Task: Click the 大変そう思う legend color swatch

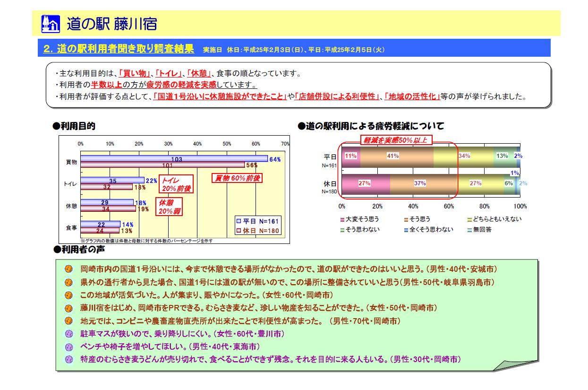Action: [x=342, y=220]
